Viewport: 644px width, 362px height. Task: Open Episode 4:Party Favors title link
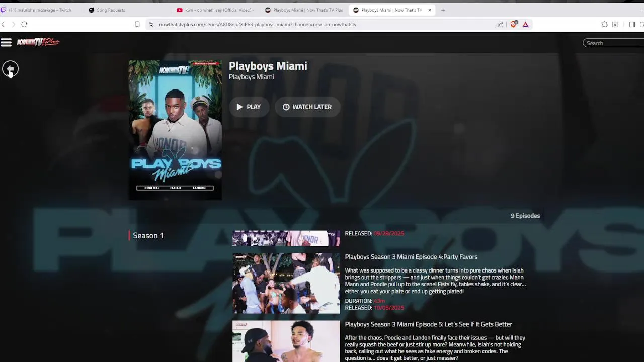click(x=411, y=257)
